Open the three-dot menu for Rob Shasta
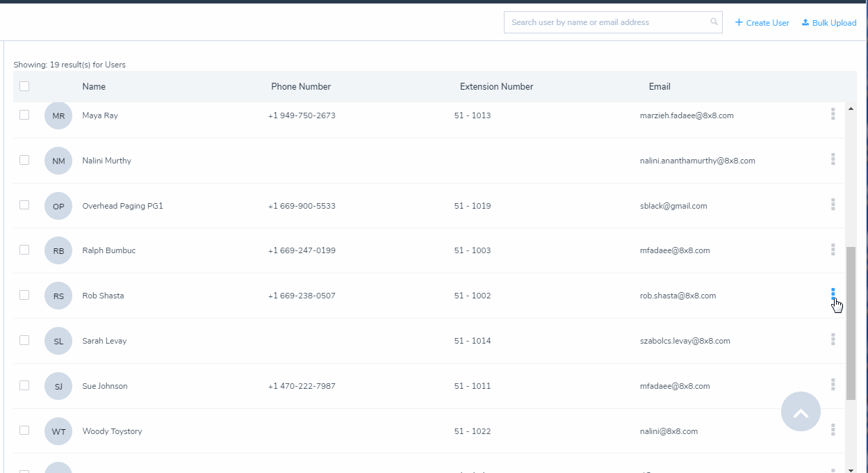The height and width of the screenshot is (473, 868). tap(833, 294)
